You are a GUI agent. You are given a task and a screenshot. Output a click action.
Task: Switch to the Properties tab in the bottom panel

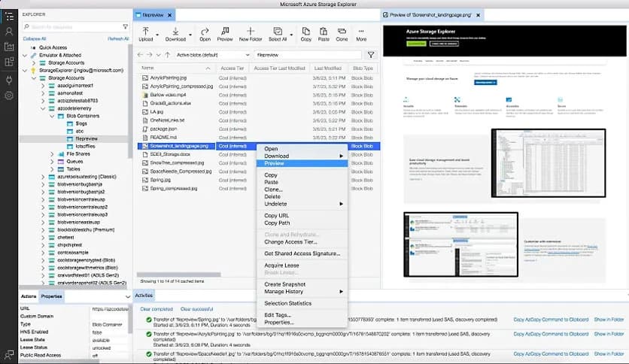point(51,296)
